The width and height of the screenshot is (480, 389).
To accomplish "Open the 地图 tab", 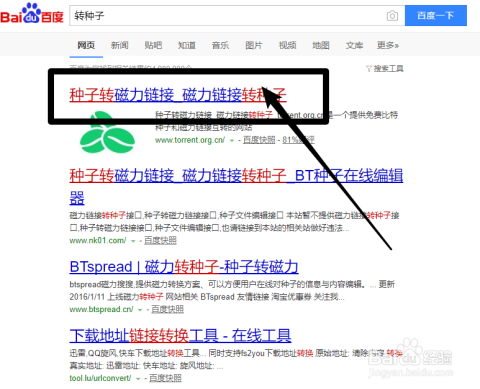I will pos(321,45).
